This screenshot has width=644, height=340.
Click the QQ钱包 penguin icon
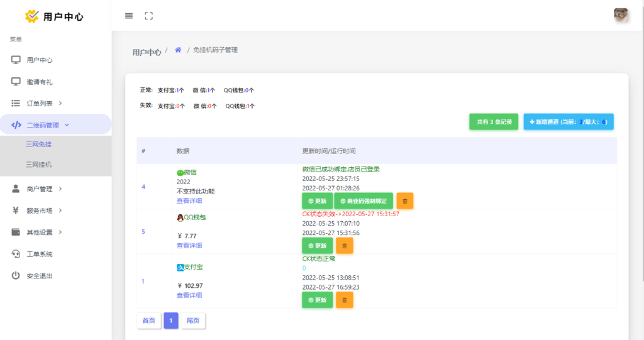click(180, 217)
